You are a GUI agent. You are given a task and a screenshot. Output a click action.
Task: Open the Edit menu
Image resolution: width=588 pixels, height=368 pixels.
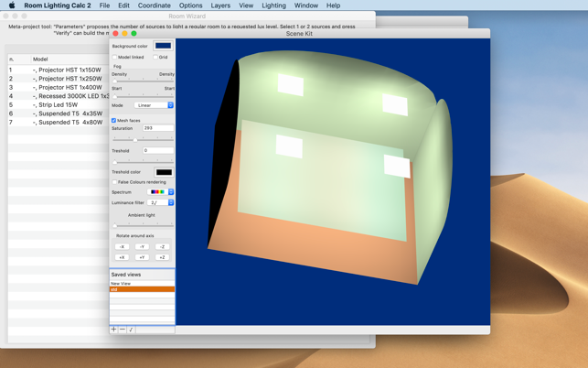tap(123, 5)
